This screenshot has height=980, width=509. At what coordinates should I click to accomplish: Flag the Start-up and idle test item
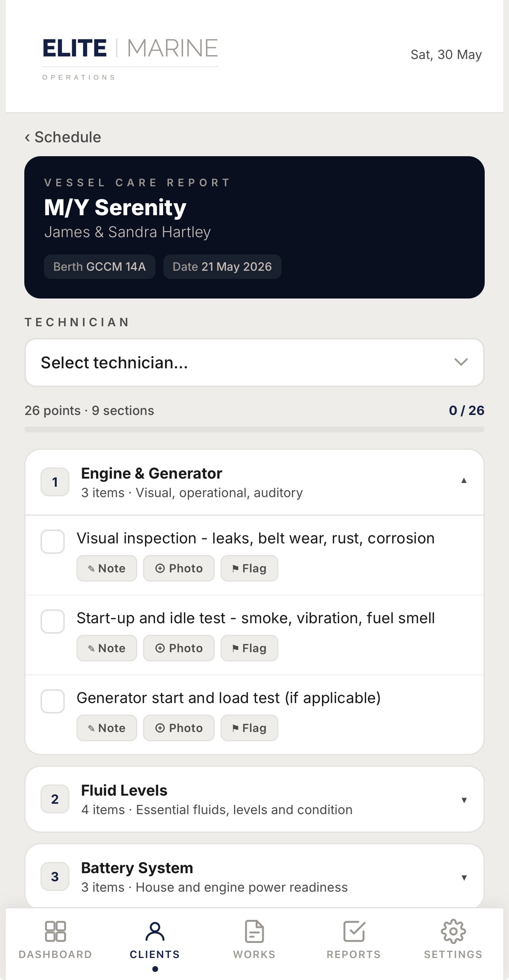pyautogui.click(x=249, y=648)
